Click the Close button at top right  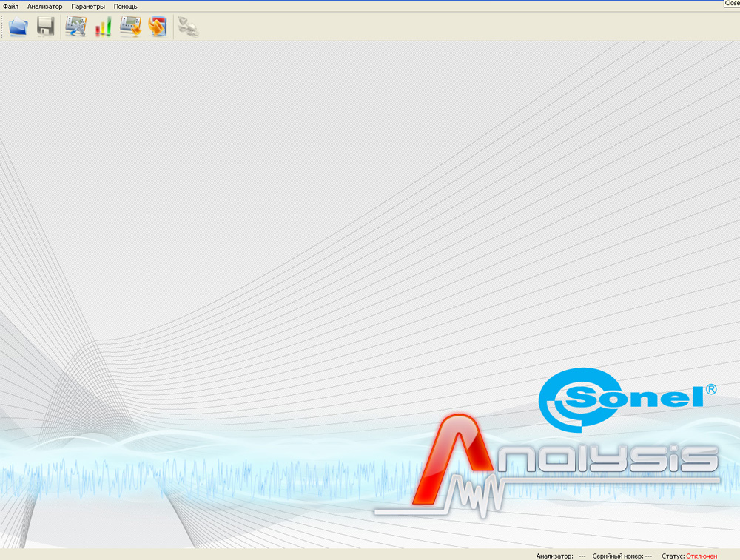[732, 3]
